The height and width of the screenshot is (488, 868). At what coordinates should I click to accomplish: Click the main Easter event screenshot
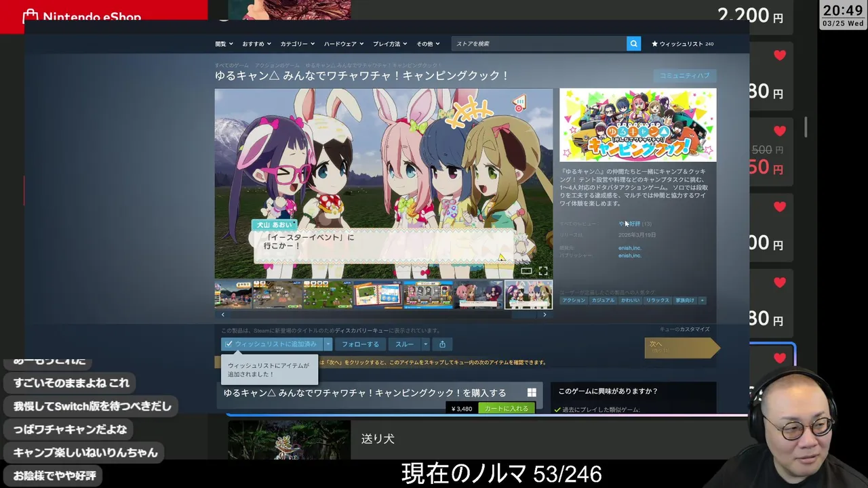point(384,183)
